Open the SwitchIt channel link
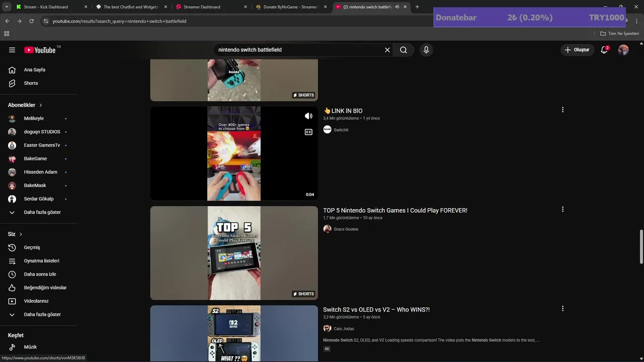644x362 pixels. pos(341,130)
